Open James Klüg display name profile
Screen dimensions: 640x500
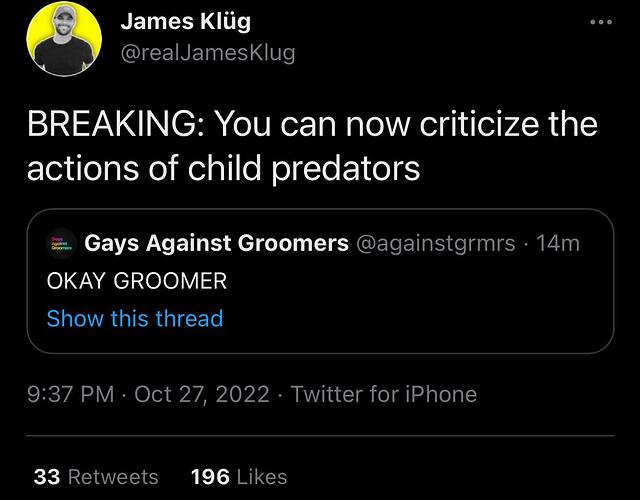click(186, 22)
